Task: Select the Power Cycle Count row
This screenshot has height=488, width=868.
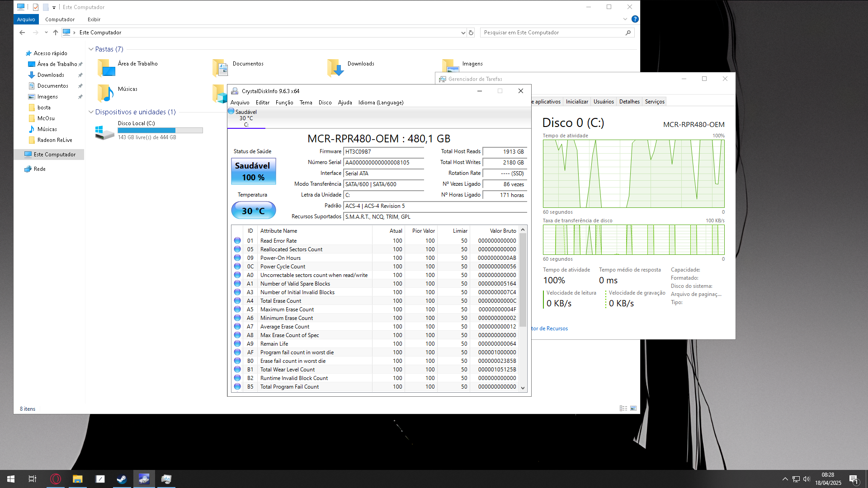Action: tap(375, 267)
